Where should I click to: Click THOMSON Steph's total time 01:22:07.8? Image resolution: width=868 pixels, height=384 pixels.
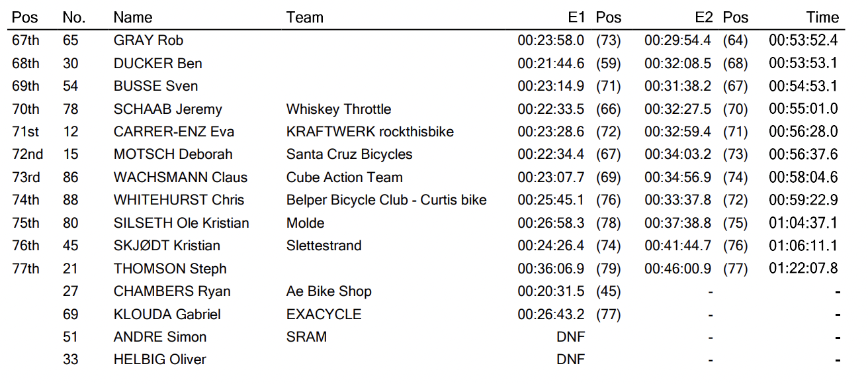[x=803, y=269]
